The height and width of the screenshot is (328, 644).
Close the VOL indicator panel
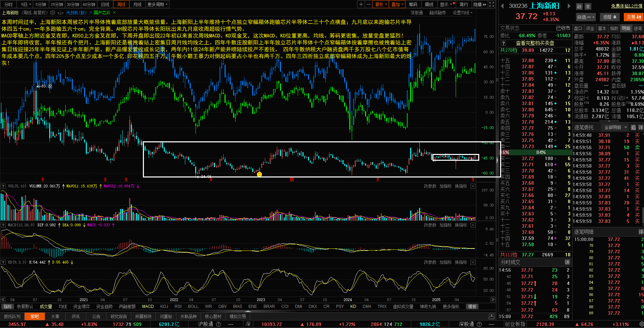point(473,186)
